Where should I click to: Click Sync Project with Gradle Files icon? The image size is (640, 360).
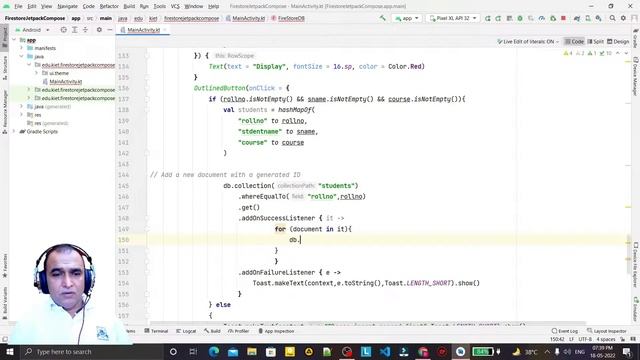[576, 18]
